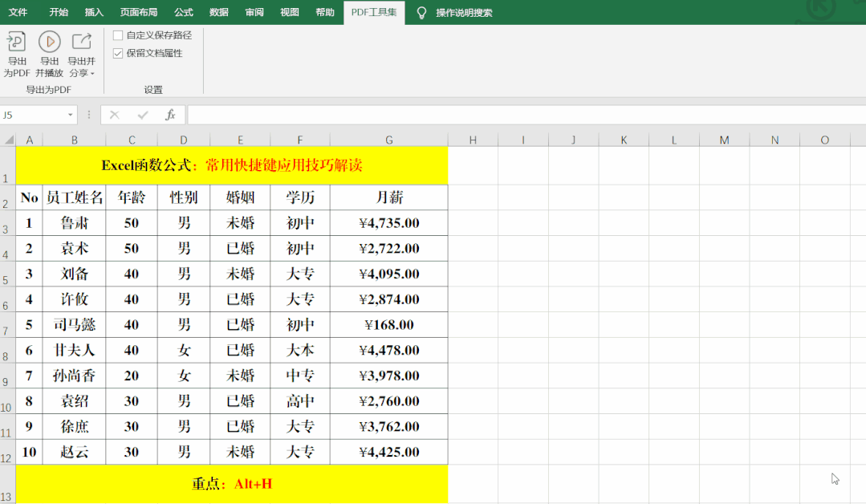Click the 重点: Alt+H yellow cell
The width and height of the screenshot is (866, 504).
pyautogui.click(x=232, y=484)
